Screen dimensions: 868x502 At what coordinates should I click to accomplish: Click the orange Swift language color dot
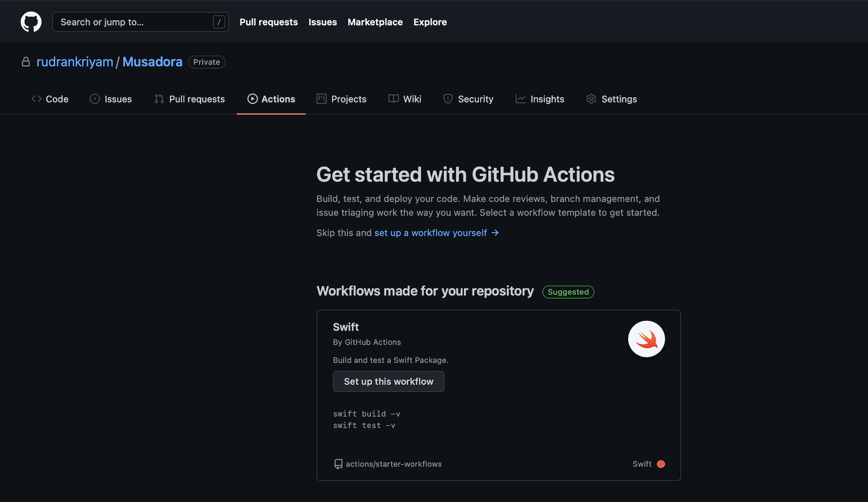(x=661, y=464)
